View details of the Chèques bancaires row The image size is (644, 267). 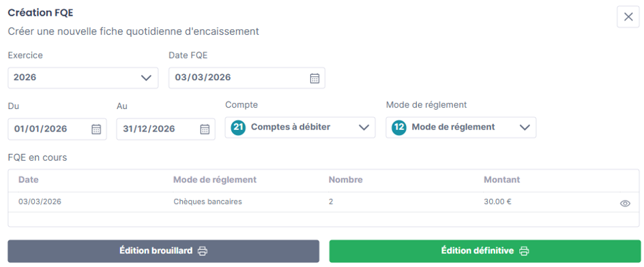625,204
